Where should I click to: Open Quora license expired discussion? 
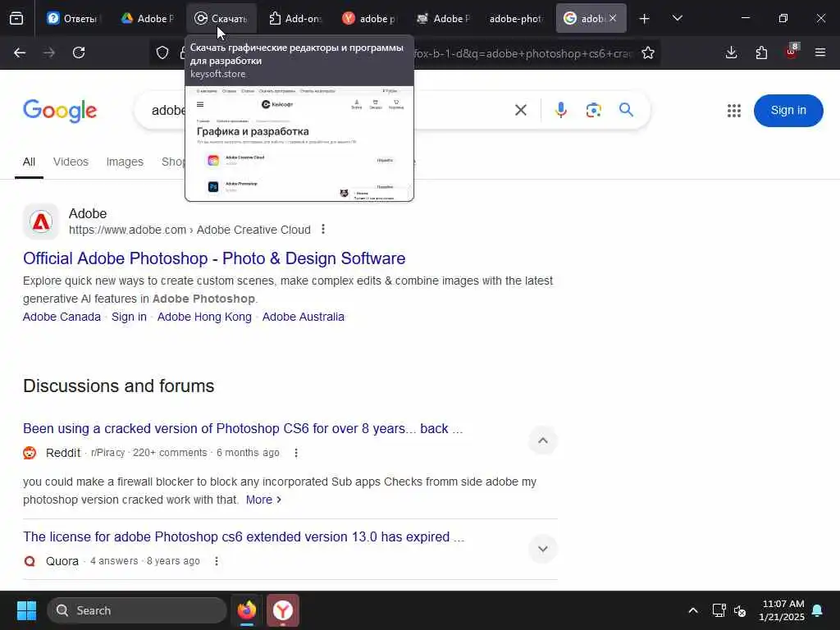243,536
